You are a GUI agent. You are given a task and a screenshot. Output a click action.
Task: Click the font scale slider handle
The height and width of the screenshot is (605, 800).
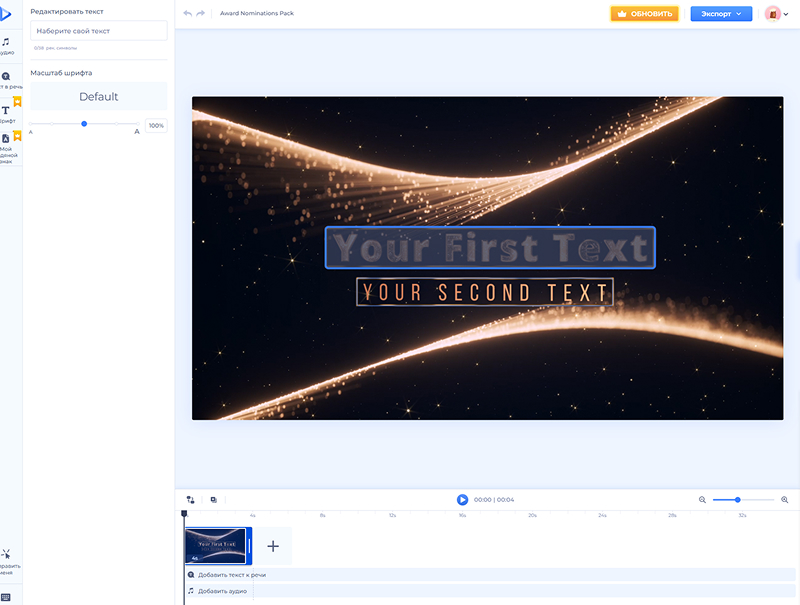[84, 124]
